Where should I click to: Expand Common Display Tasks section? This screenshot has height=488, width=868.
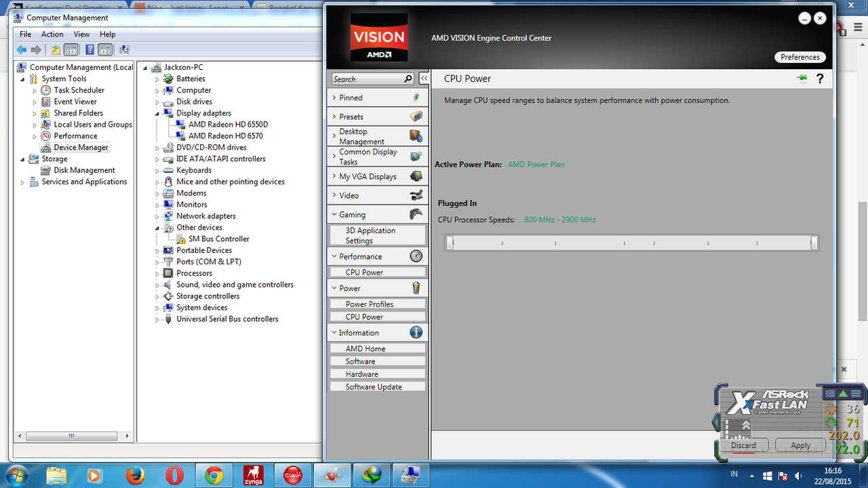(378, 157)
